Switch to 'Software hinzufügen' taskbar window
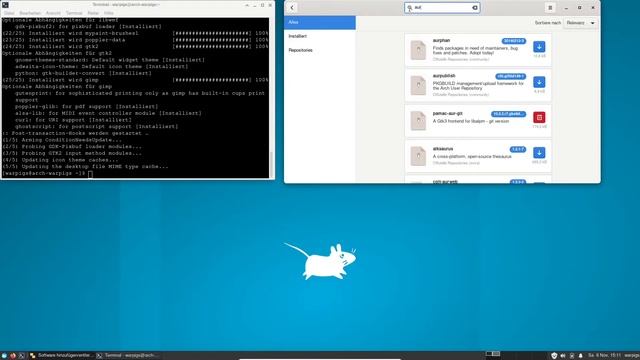This screenshot has width=640, height=360. tap(62, 356)
